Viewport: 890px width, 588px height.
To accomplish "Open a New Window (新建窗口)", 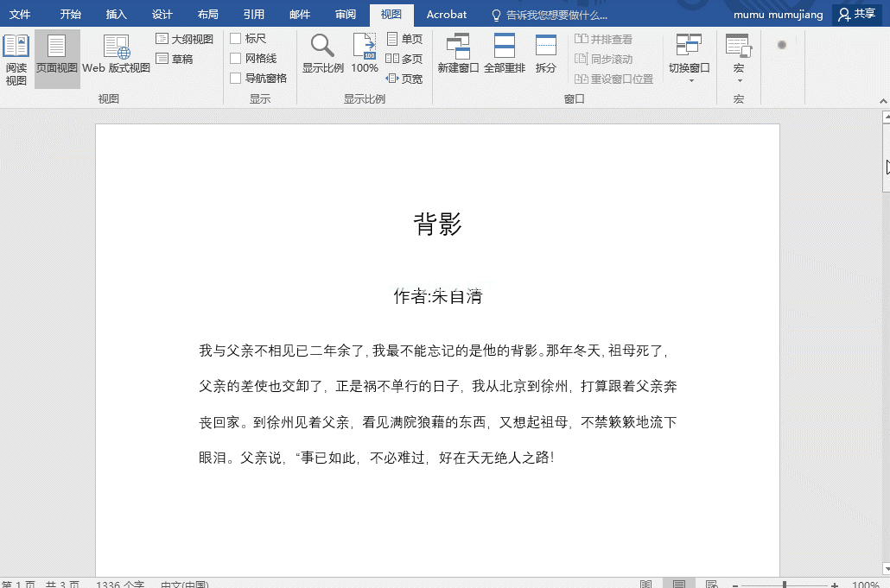I will coord(458,54).
